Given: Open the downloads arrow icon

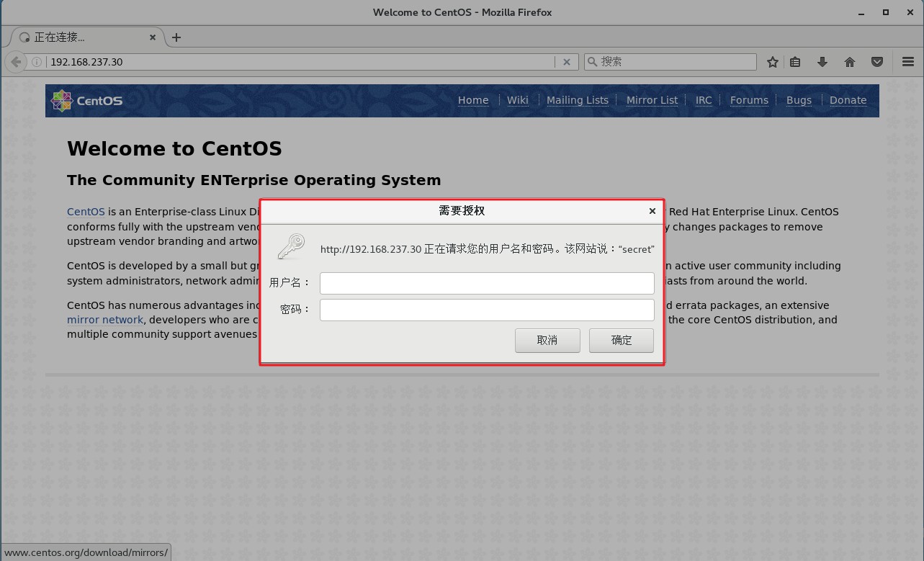Looking at the screenshot, I should 822,62.
